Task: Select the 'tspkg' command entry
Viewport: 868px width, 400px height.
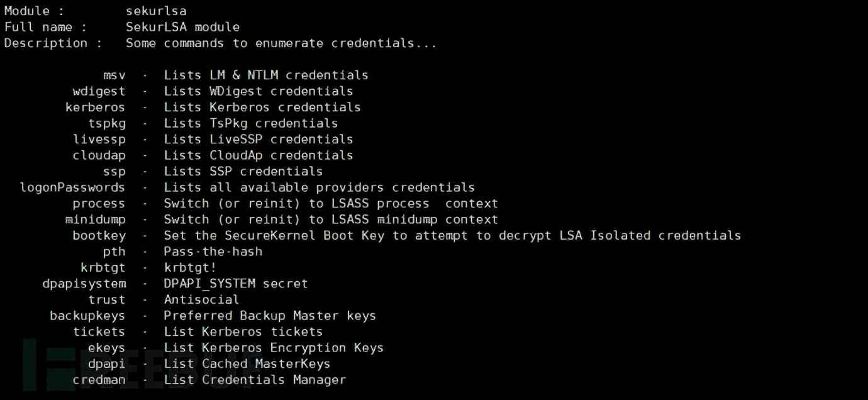Action: coord(106,123)
